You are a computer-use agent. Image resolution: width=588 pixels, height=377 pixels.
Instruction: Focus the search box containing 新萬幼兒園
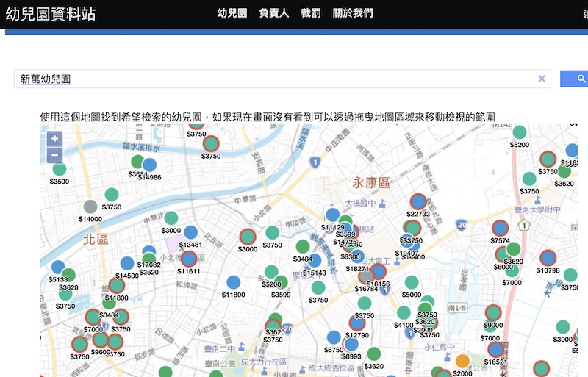click(272, 79)
